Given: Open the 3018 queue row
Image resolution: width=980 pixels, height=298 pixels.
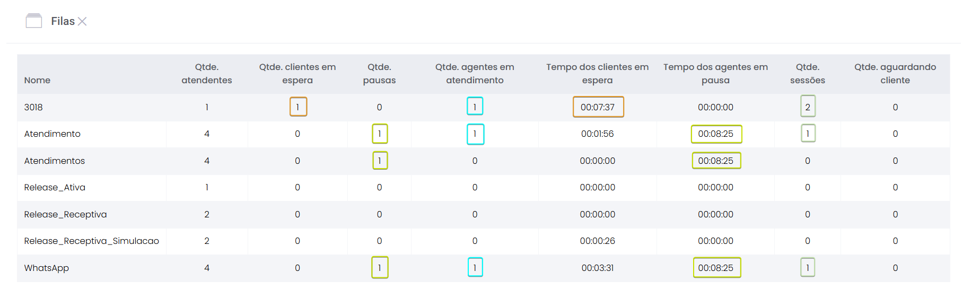Looking at the screenshot, I should pyautogui.click(x=33, y=107).
